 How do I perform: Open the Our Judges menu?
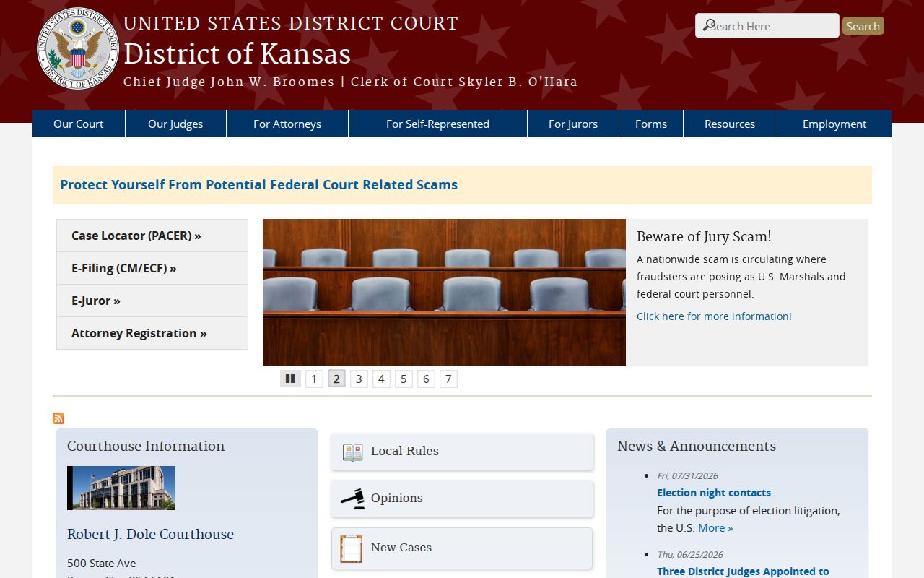(175, 124)
